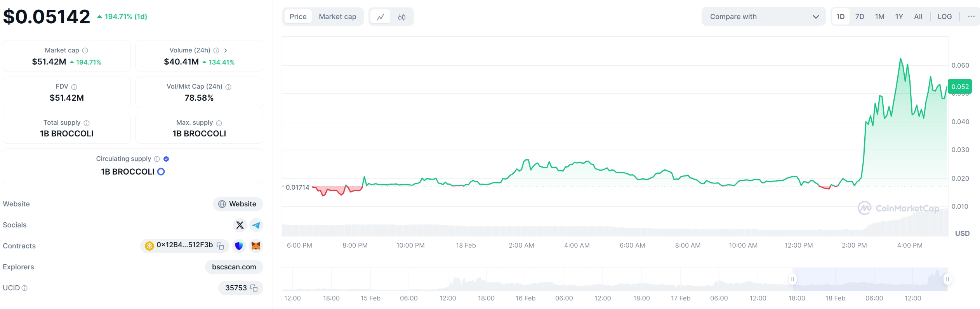
Task: Open the Compare with dropdown
Action: coord(763,17)
